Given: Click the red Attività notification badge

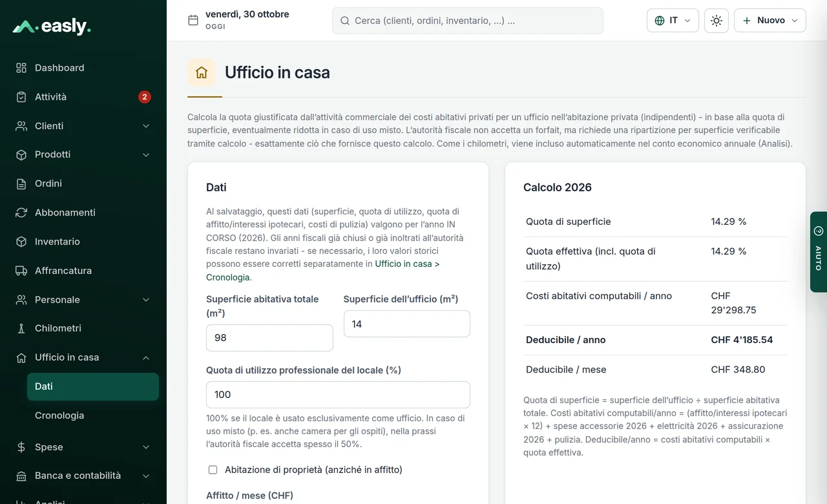Looking at the screenshot, I should [x=145, y=97].
